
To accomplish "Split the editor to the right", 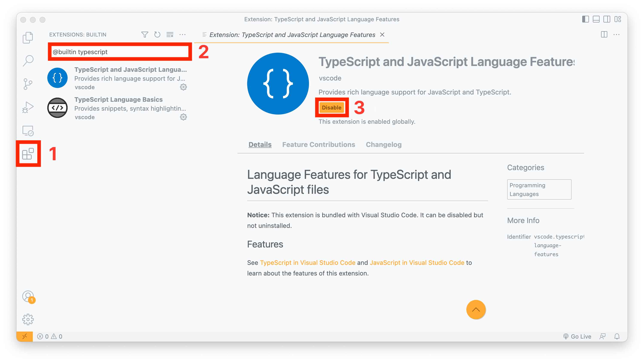I will (x=604, y=35).
